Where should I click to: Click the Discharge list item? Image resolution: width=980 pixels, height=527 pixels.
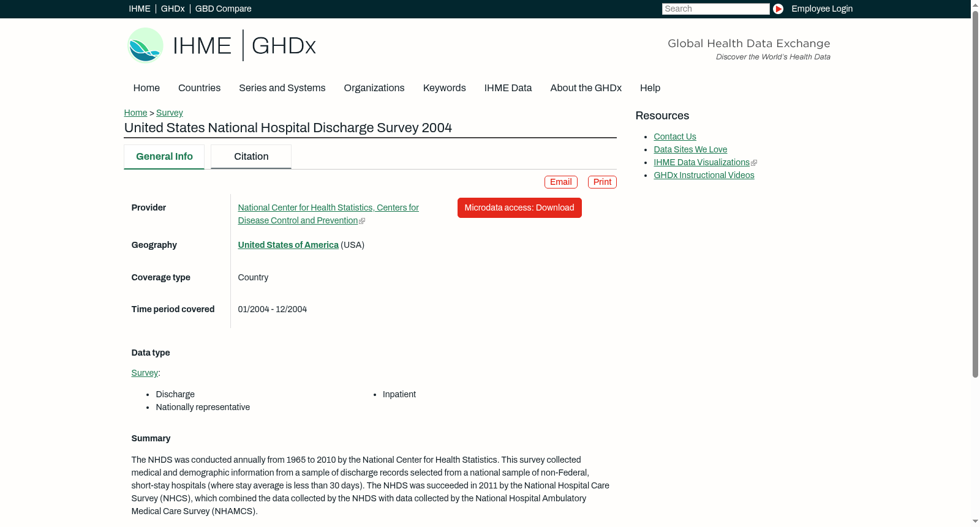tap(175, 394)
